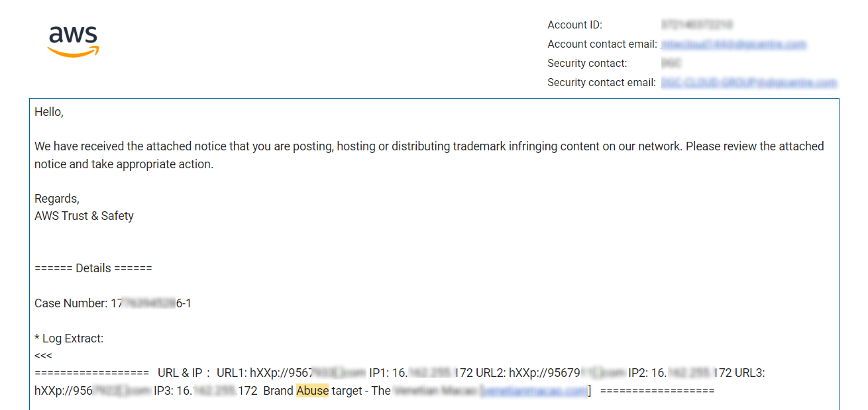
Task: Click the URL1 hXXp address
Action: click(x=307, y=373)
